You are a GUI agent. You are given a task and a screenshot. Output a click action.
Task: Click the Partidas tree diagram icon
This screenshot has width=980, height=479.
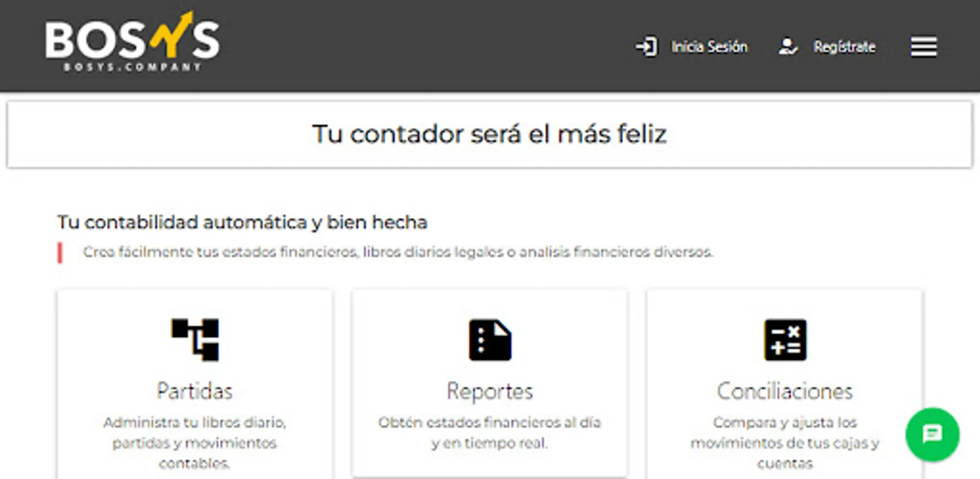(x=195, y=340)
